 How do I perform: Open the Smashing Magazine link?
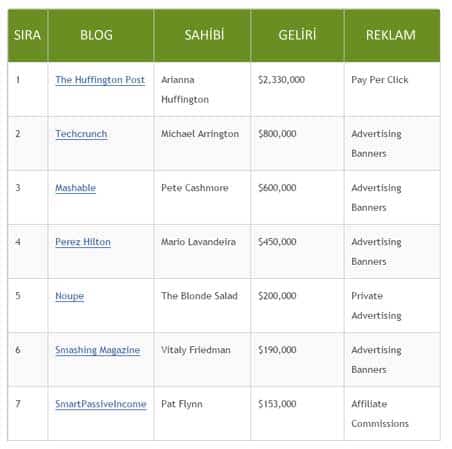[x=98, y=350]
